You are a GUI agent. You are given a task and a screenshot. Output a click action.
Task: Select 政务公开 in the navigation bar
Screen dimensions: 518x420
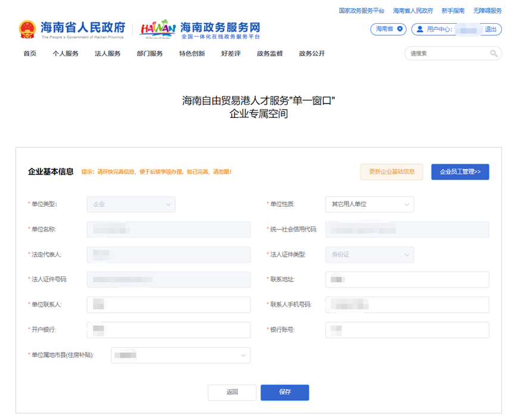click(x=312, y=54)
